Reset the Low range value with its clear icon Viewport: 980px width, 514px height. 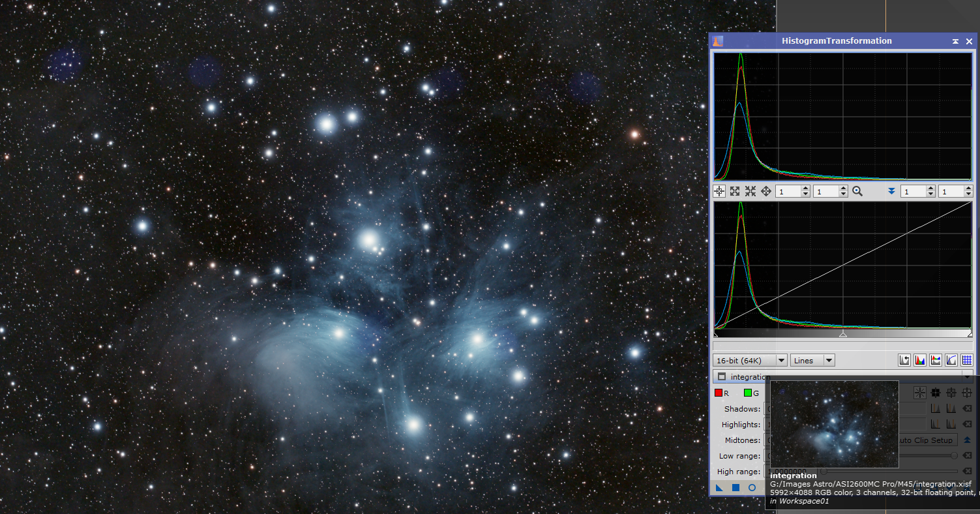[x=967, y=455]
